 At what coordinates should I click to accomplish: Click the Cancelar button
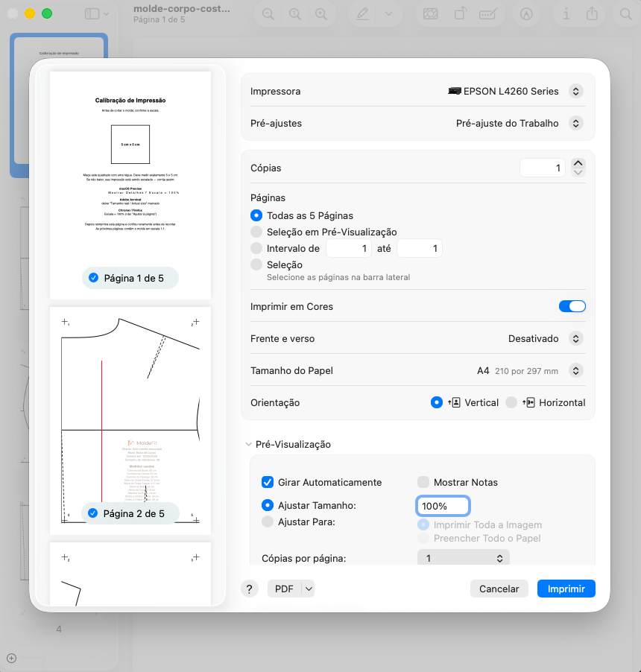pyautogui.click(x=499, y=589)
